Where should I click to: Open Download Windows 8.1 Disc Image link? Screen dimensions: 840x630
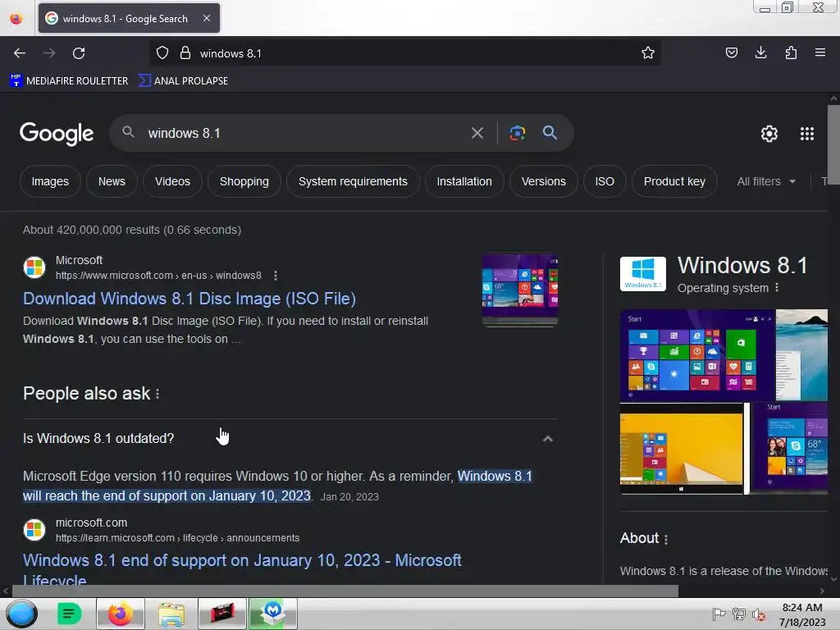click(x=189, y=299)
